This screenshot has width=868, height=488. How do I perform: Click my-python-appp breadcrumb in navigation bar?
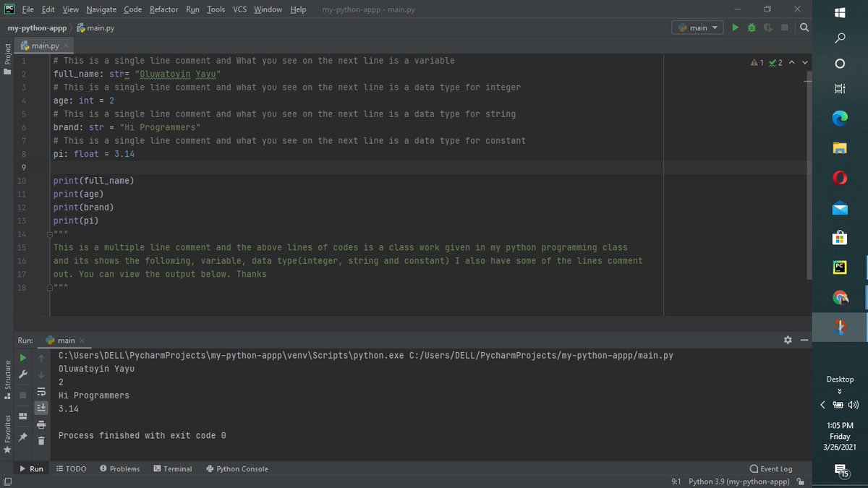[x=36, y=28]
